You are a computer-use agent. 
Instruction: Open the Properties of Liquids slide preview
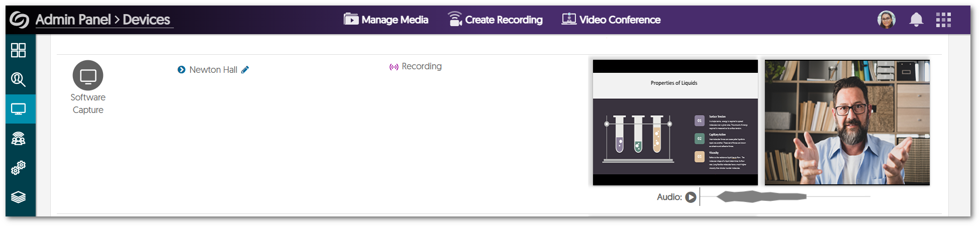[x=675, y=123]
